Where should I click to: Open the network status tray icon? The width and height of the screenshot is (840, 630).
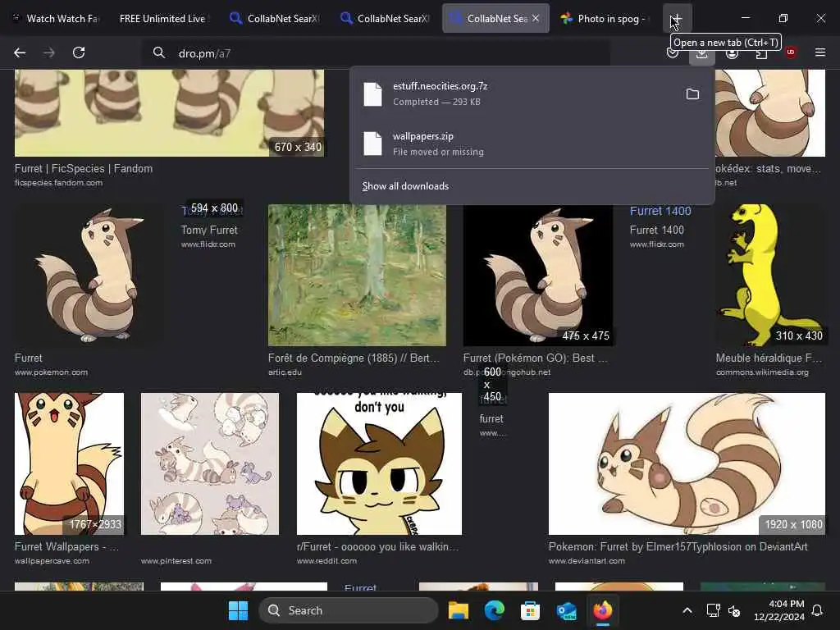[x=713, y=610]
